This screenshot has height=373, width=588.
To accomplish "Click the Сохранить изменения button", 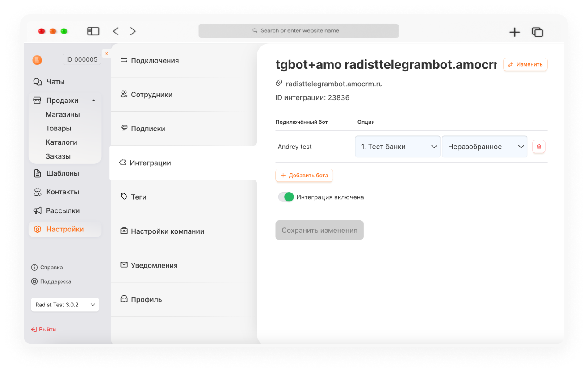I will pyautogui.click(x=319, y=230).
